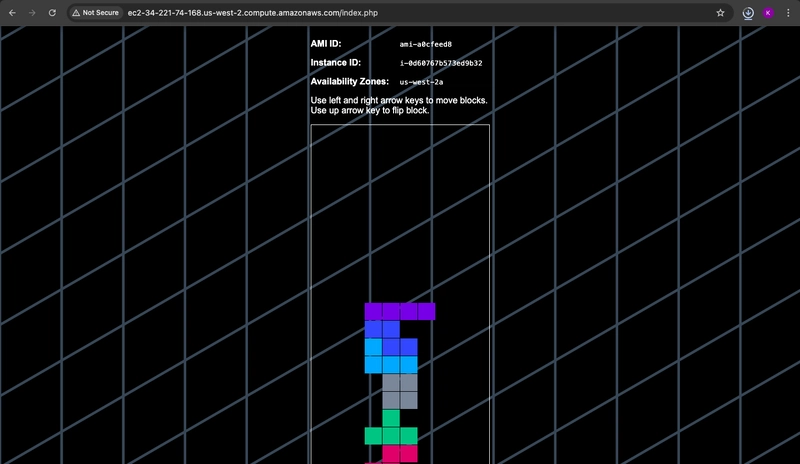Click the us-west-2a availability zone value
This screenshot has width=800, height=464.
[421, 82]
